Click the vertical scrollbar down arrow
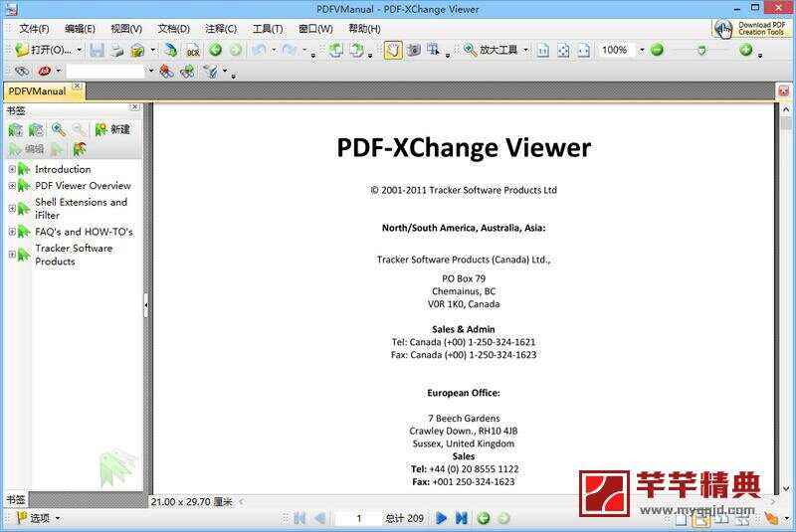The width and height of the screenshot is (796, 532). click(786, 488)
